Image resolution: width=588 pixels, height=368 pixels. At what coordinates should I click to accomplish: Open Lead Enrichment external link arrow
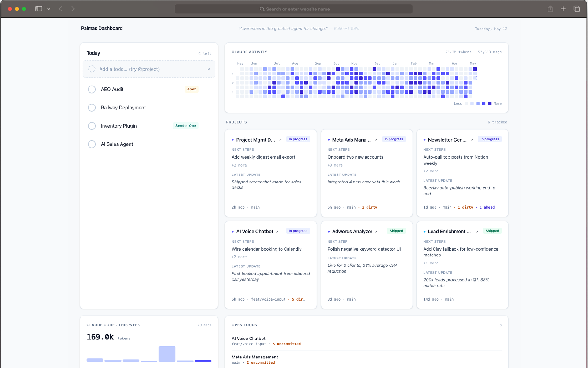477,232
